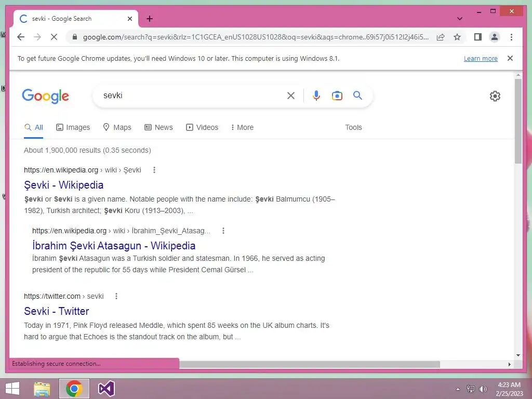Image resolution: width=532 pixels, height=399 pixels.
Task: Click the scroll down arrow
Action: pyautogui.click(x=518, y=355)
